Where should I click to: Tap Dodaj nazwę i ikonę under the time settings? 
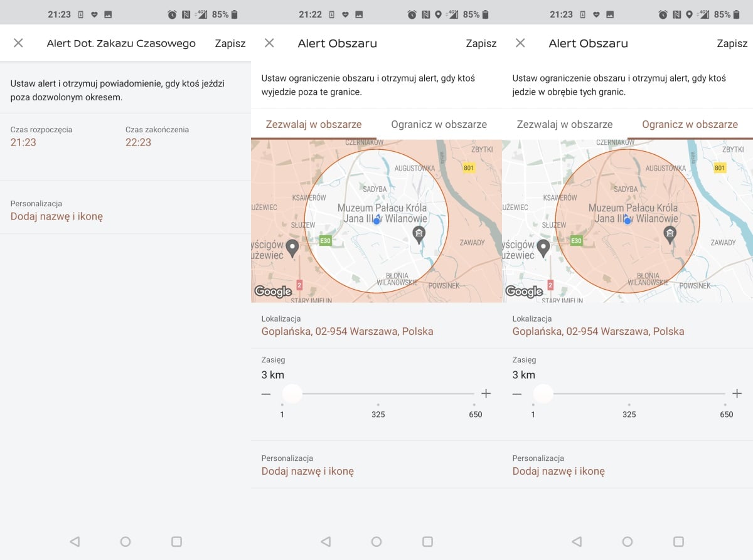click(x=56, y=216)
